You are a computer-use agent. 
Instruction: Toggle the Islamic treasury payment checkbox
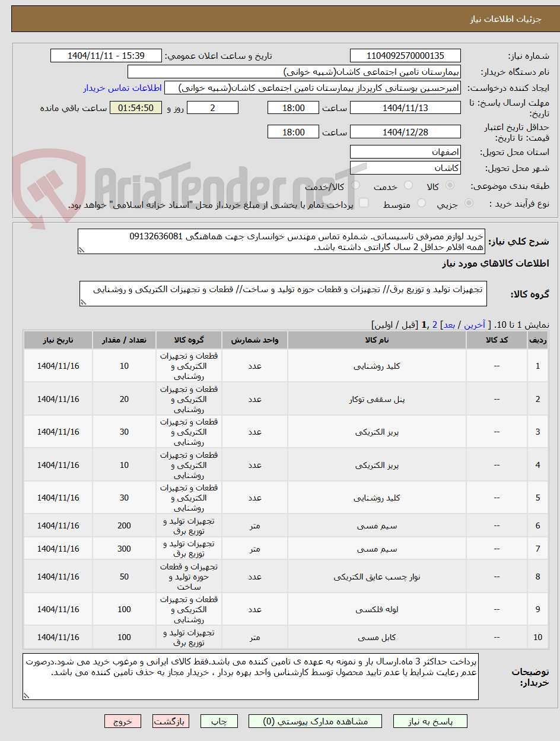tap(364, 204)
